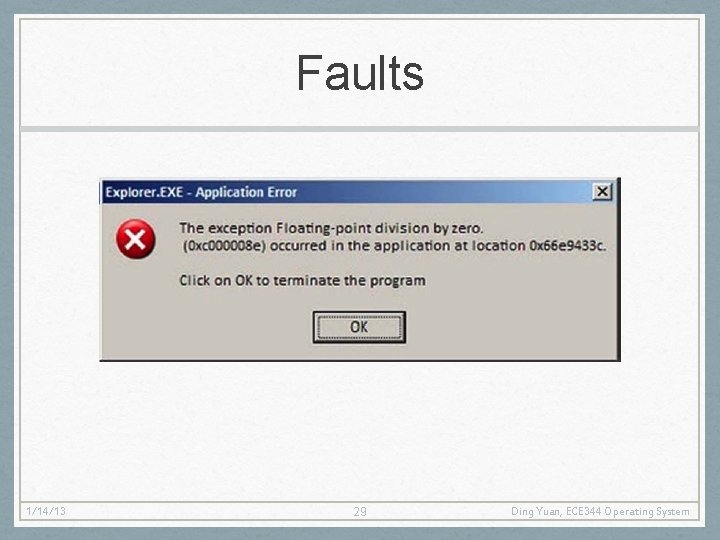
Task: Click the empty gray area below the OK button
Action: click(359, 351)
